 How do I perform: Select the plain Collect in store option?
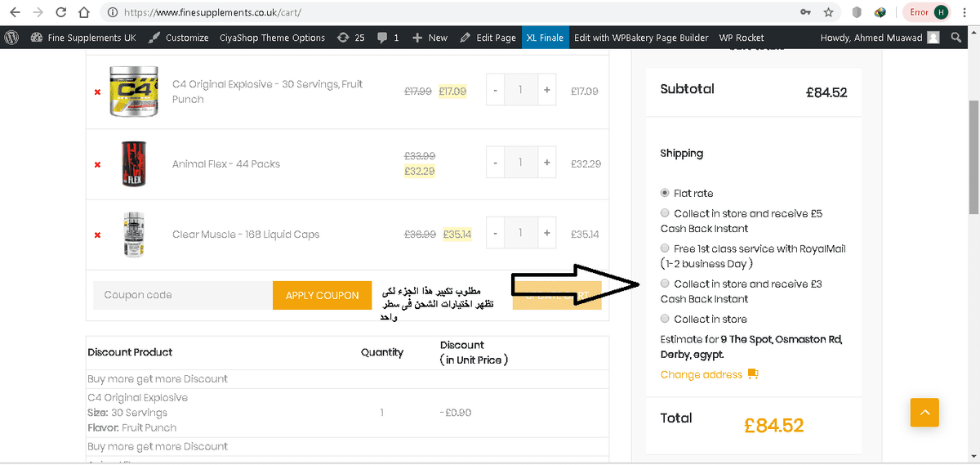665,319
